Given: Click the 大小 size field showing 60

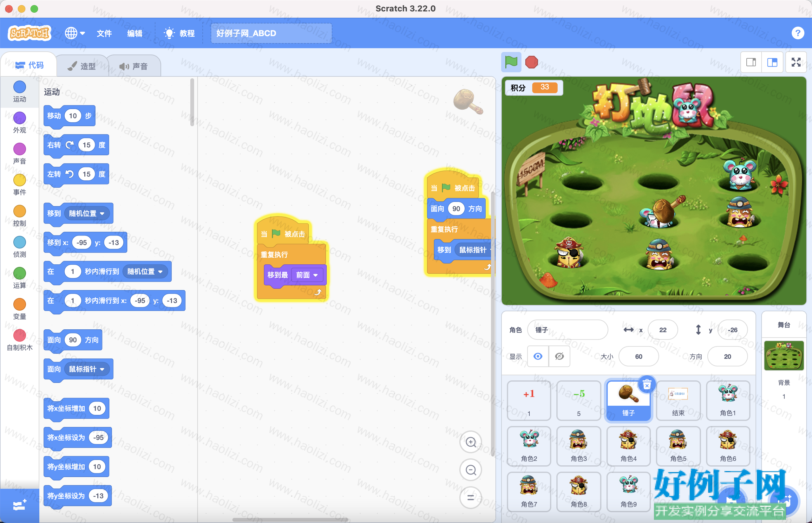Looking at the screenshot, I should point(638,356).
